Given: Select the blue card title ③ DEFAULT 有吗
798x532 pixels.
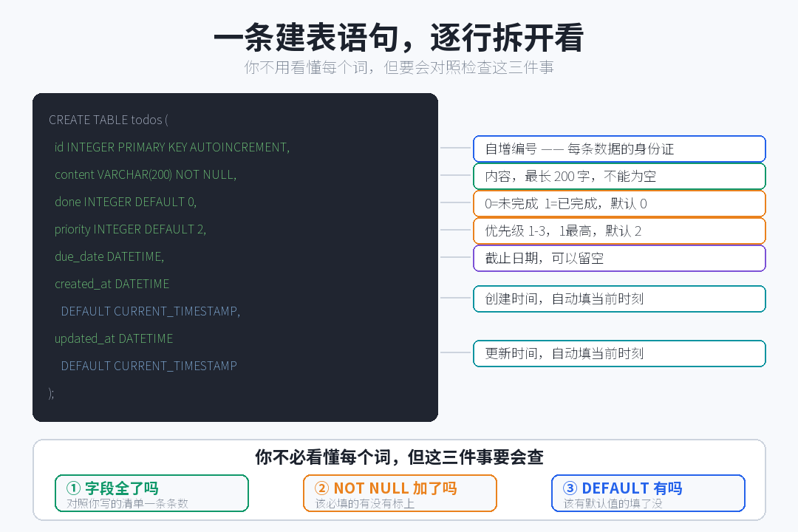Looking at the screenshot, I should pyautogui.click(x=622, y=488).
